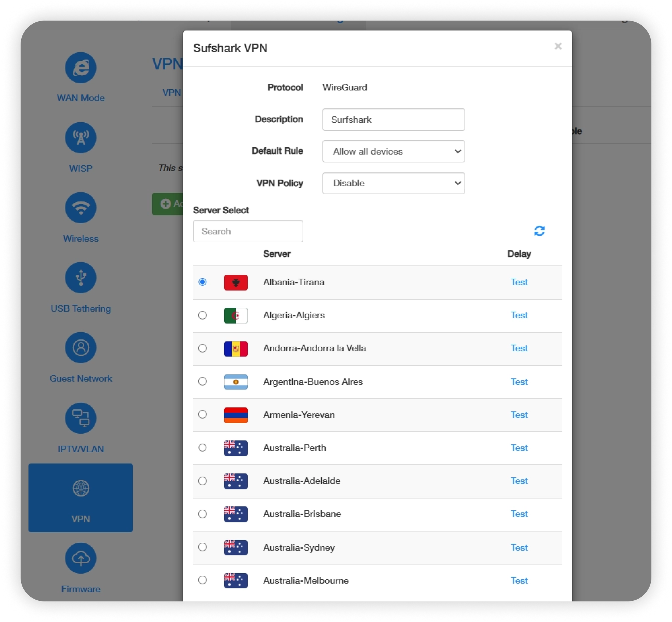Open the USB Tethering menu label
This screenshot has width=672, height=622.
[x=81, y=308]
